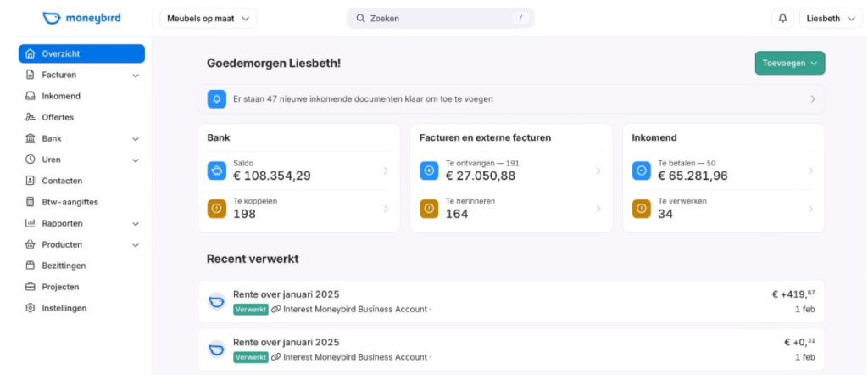868x375 pixels.
Task: Click the blue bell icon in document banner
Action: coord(216,99)
